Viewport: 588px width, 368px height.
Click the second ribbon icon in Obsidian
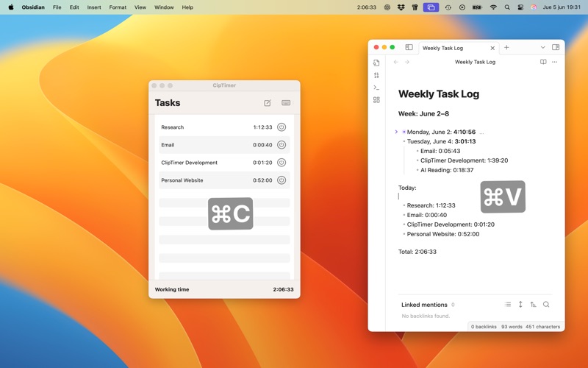(x=376, y=75)
